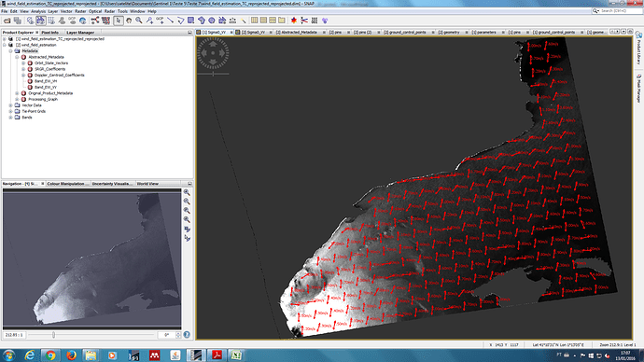644x362 pixels.
Task: Pick the line drawing tool
Action: [x=170, y=21]
